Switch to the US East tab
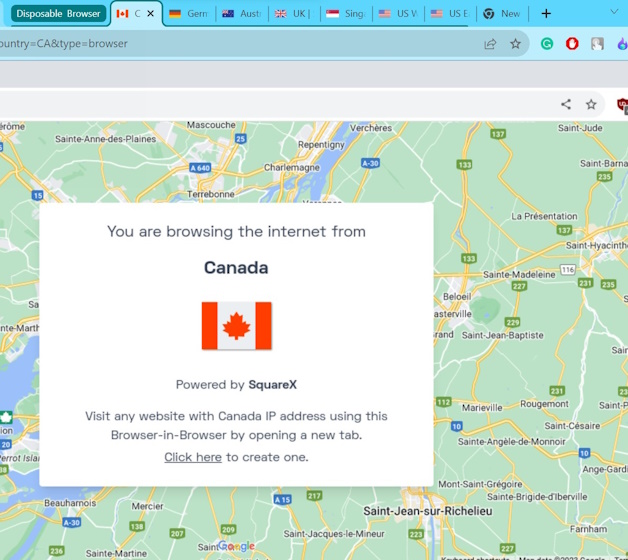 point(450,14)
